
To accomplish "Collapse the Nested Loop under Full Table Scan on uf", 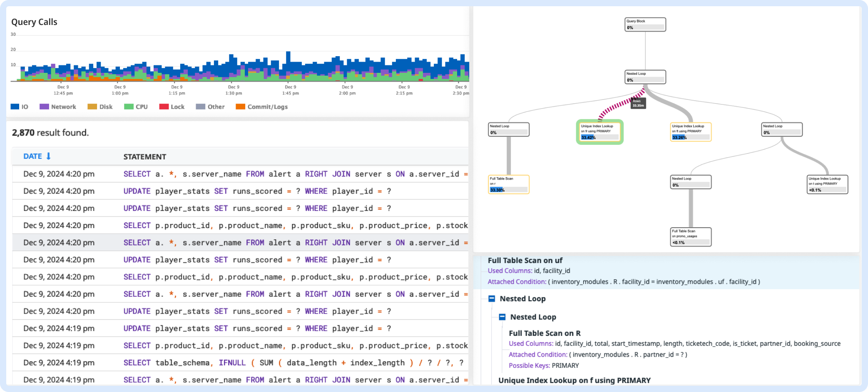I will tap(492, 299).
